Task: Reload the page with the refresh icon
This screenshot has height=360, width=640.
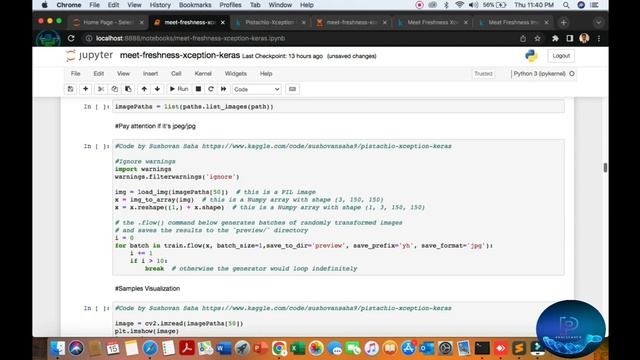Action: pyautogui.click(x=71, y=38)
